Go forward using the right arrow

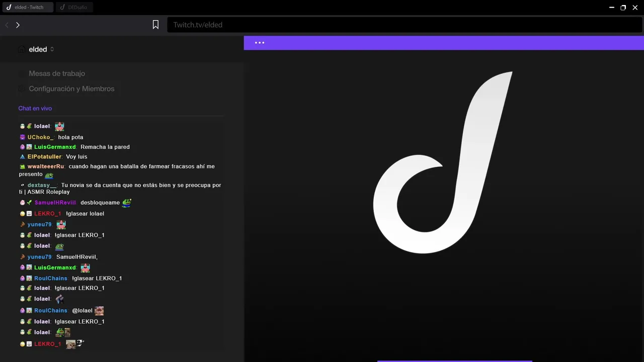tap(18, 25)
